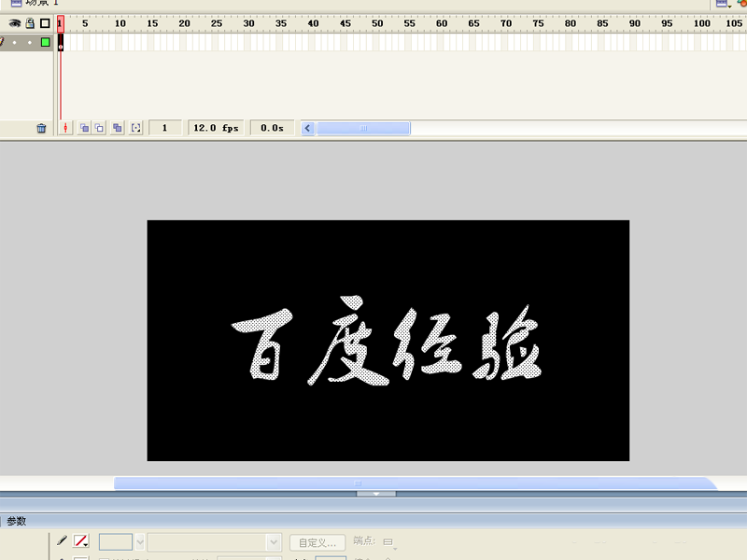Screen dimensions: 747x560
Task: Open the 参数 panel tab
Action: (x=17, y=522)
